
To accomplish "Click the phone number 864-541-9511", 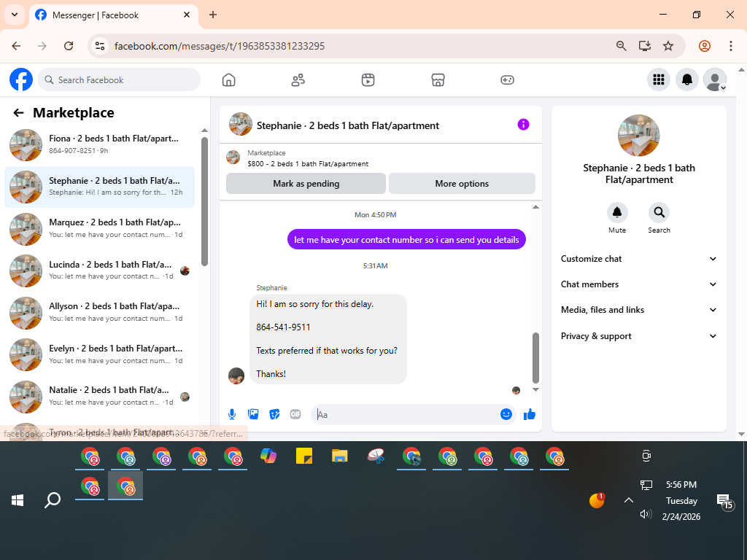I will click(283, 327).
